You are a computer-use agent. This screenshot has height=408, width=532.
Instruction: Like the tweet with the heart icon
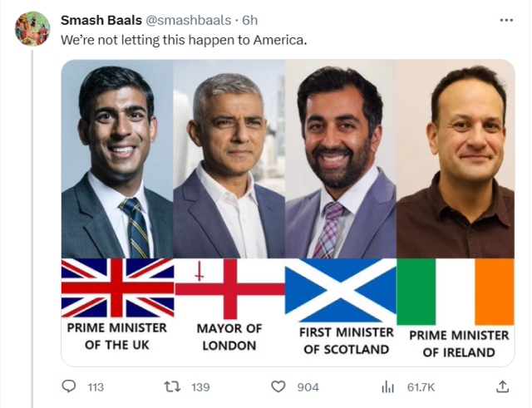point(278,386)
